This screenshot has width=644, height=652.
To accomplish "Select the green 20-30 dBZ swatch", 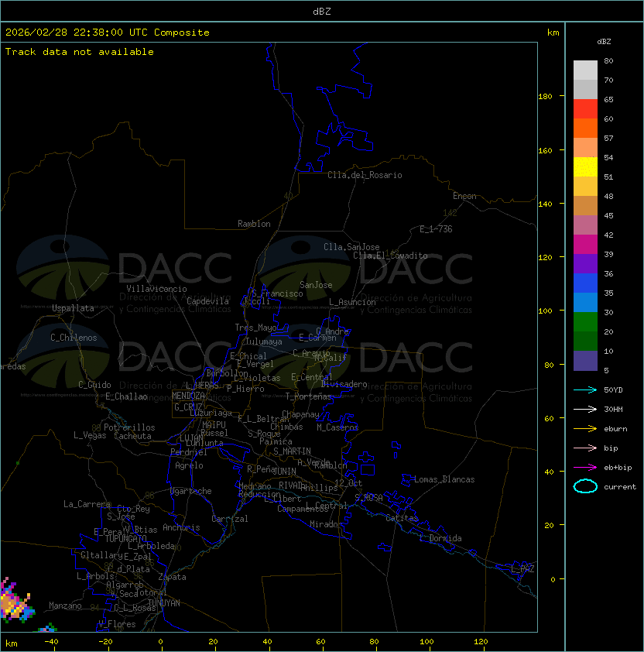I will coord(585,322).
